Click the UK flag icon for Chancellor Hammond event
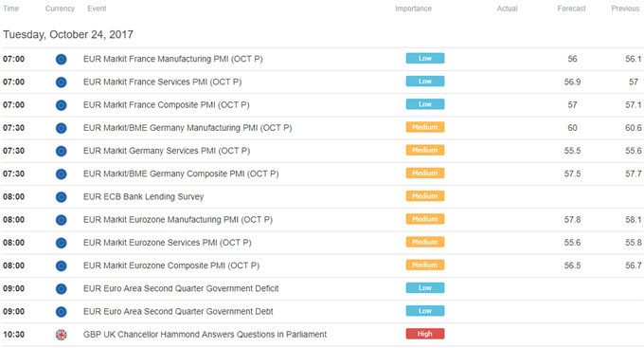644x348 pixels. coord(62,336)
